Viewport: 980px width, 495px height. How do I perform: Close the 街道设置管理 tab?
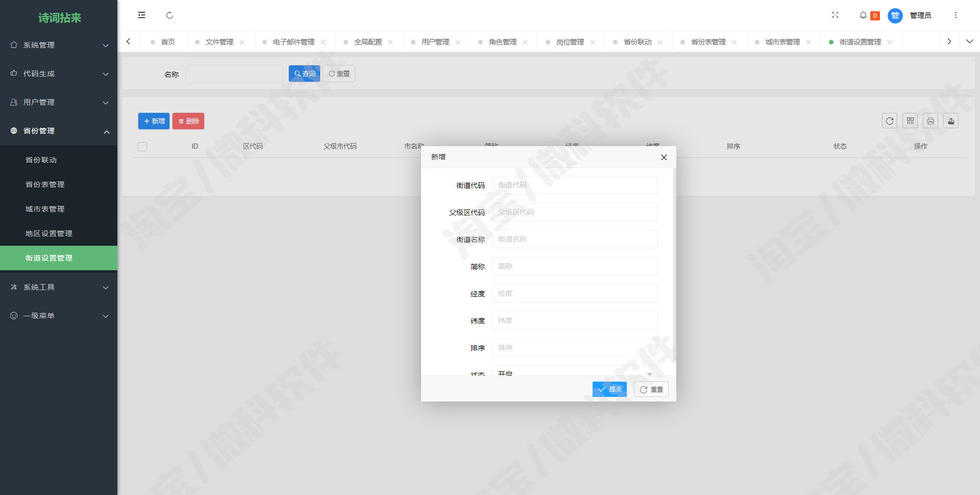click(x=890, y=42)
